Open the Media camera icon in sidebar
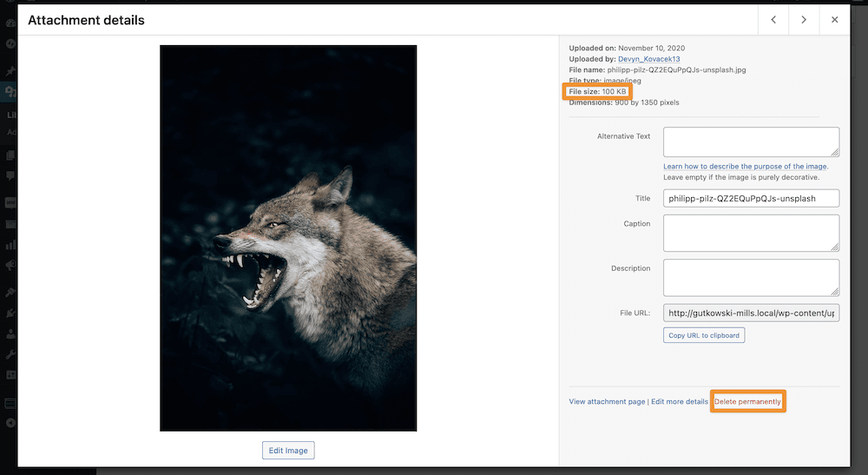868x475 pixels. click(10, 90)
